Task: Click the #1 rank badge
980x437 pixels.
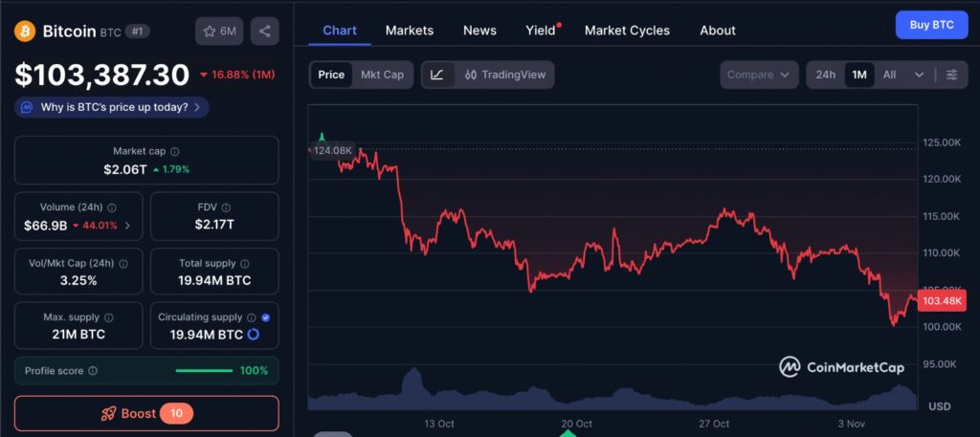Action: (138, 32)
